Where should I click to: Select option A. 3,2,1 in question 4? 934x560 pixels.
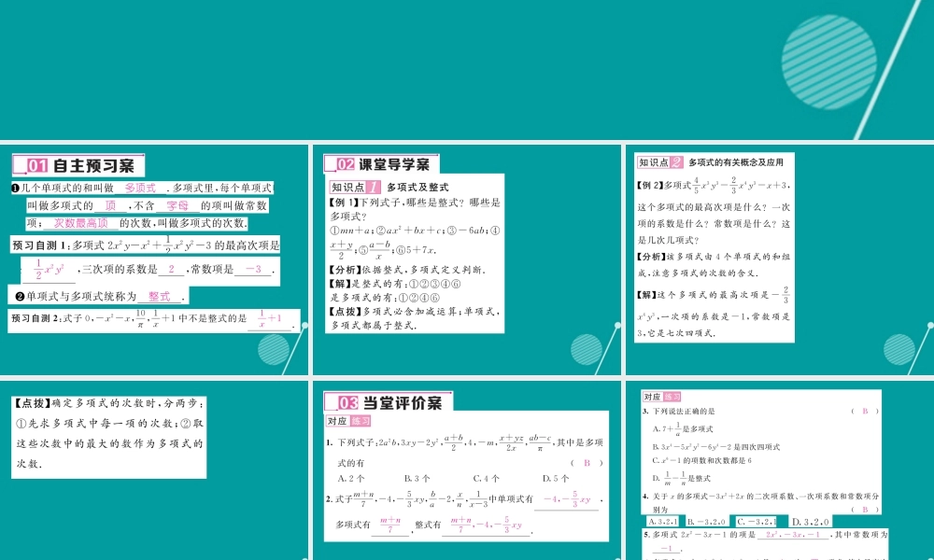663,522
